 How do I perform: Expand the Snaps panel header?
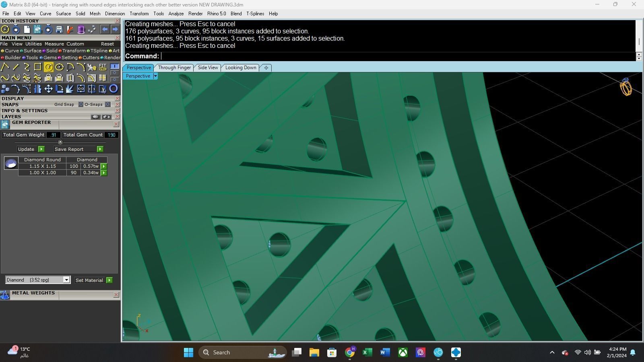(x=10, y=105)
